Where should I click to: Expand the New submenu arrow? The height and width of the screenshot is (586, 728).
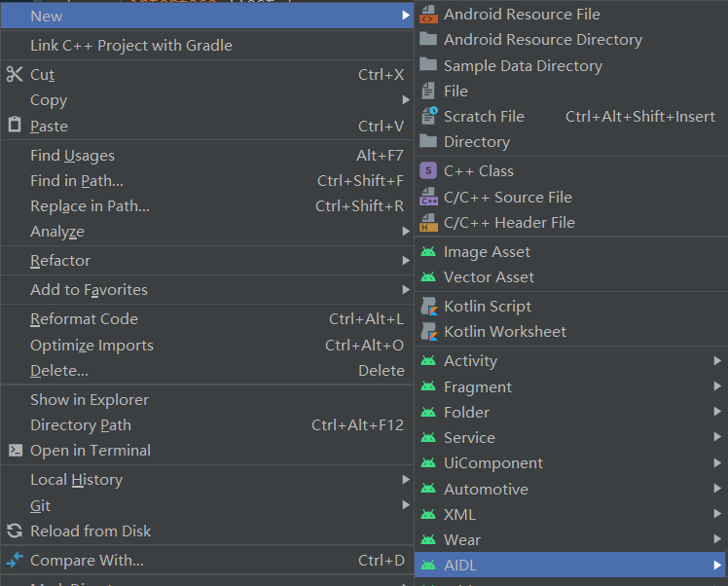point(406,16)
